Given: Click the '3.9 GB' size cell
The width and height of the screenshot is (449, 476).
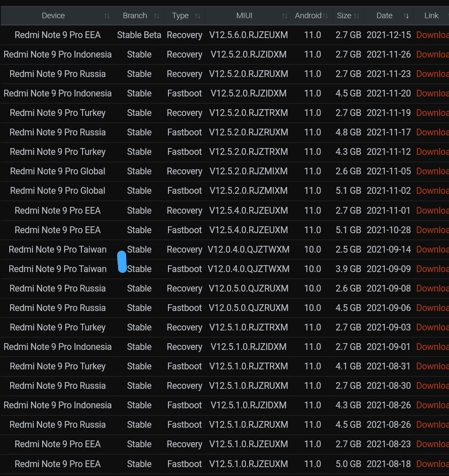Looking at the screenshot, I should click(348, 269).
